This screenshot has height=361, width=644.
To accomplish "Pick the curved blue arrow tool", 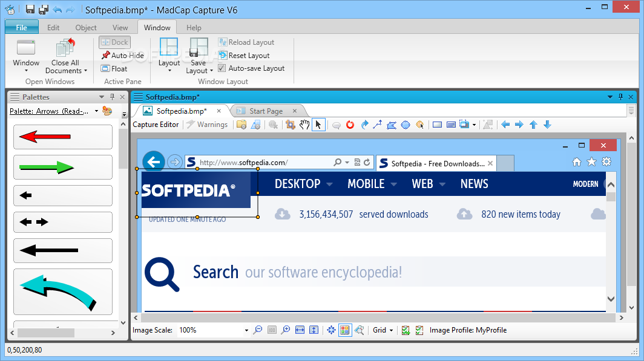I will (364, 125).
